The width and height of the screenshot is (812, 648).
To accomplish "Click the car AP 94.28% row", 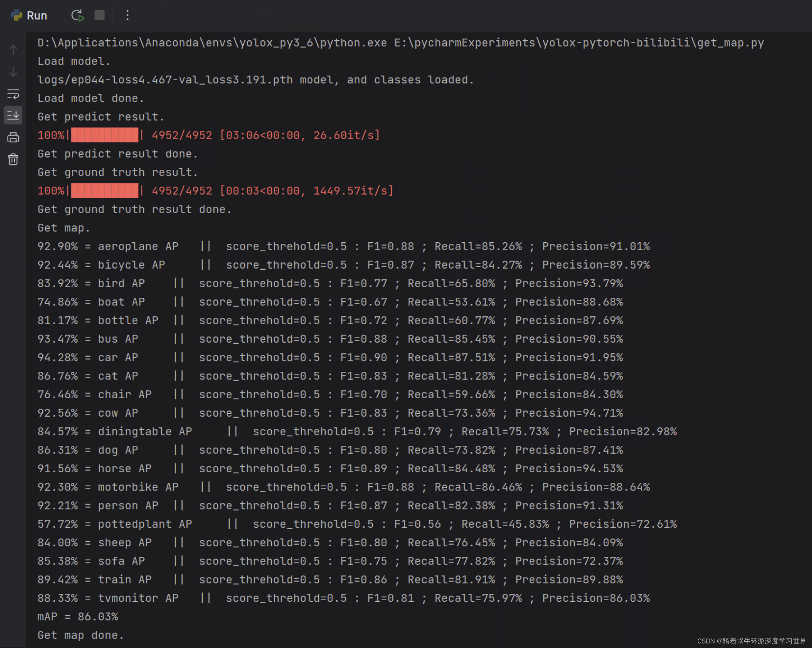I will point(330,358).
